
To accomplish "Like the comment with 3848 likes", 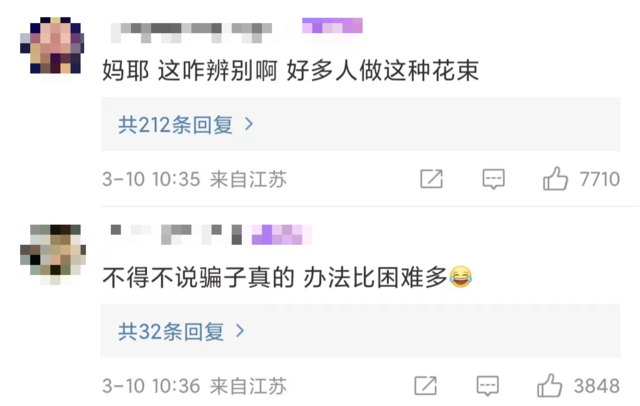I will [x=549, y=386].
